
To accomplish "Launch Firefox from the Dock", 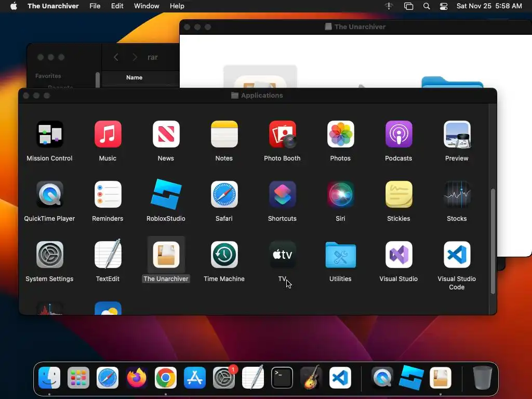I will 137,378.
